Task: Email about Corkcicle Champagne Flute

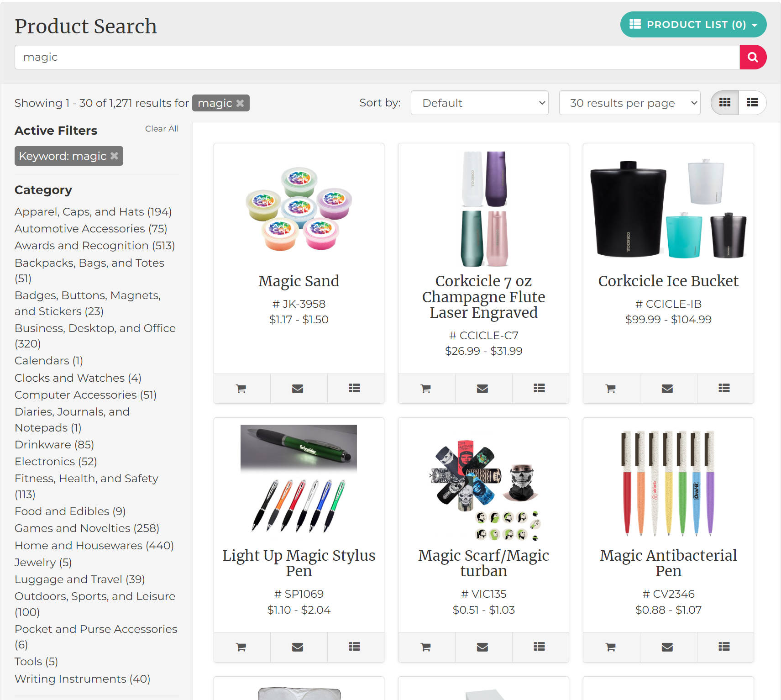Action: (483, 389)
